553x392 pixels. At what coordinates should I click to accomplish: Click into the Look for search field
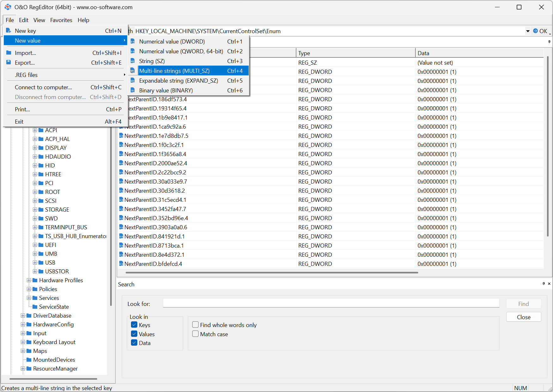point(331,303)
